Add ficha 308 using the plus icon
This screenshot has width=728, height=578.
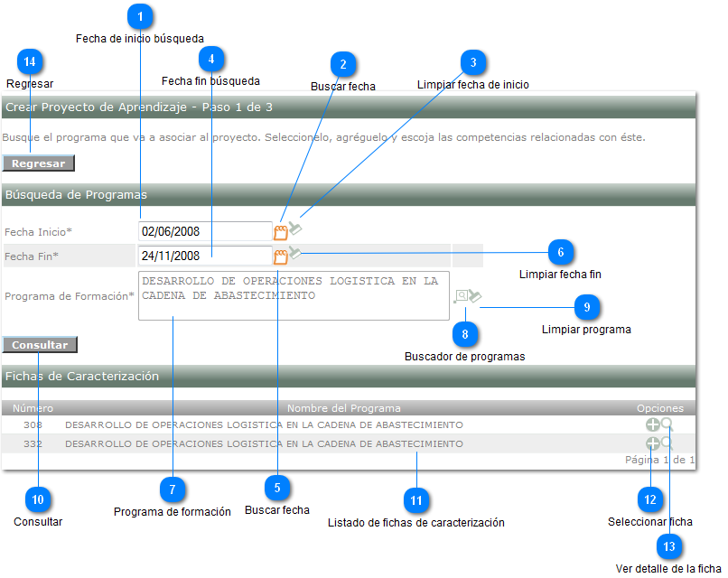pyautogui.click(x=653, y=424)
